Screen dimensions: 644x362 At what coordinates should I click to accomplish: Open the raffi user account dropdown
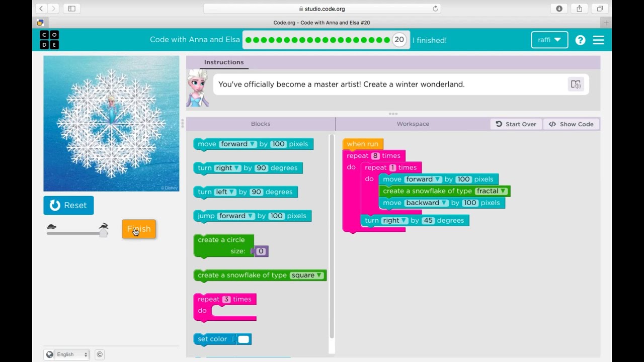coord(549,40)
